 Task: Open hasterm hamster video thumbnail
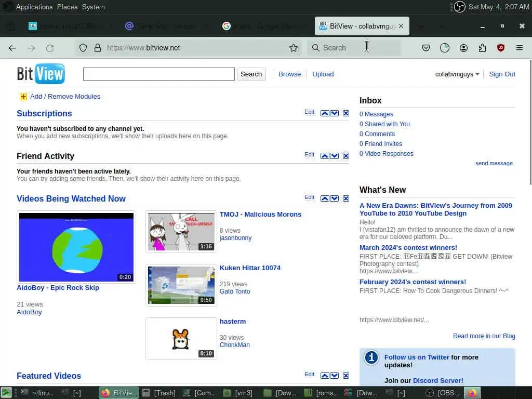(x=181, y=339)
